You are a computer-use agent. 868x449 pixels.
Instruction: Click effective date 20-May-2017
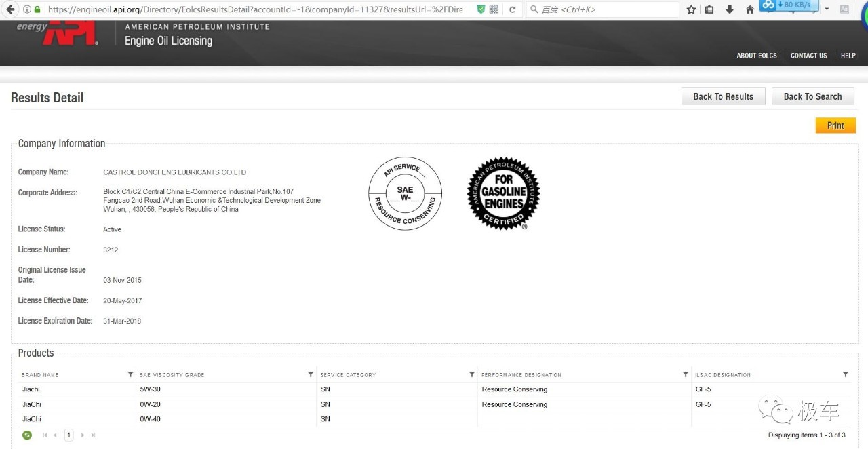123,300
